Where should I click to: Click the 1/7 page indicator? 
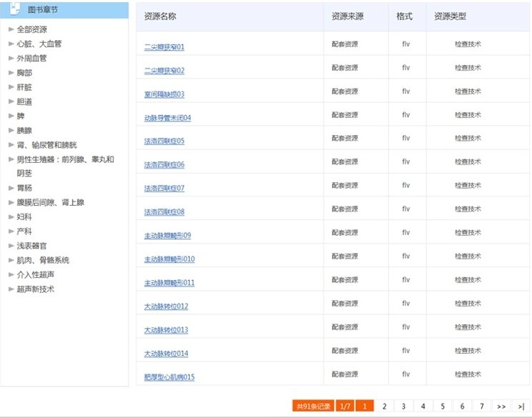pyautogui.click(x=345, y=406)
